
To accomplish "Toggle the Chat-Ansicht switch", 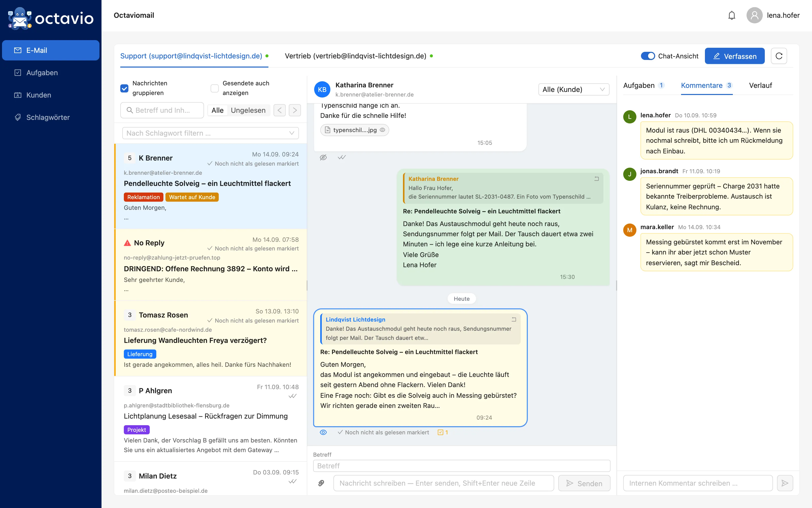I will coord(648,56).
